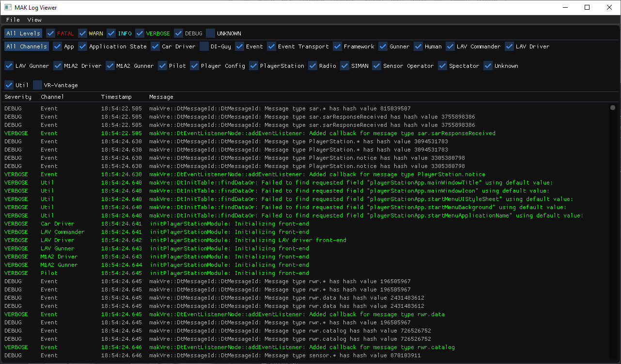Select Util row mentioning startMenuApplicationName
Viewport: 621px width, 364px height.
(305, 215)
